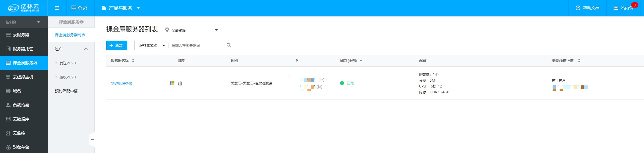Screen dimensions: 644x153
Task: Click the 新建 create button
Action: point(117,45)
